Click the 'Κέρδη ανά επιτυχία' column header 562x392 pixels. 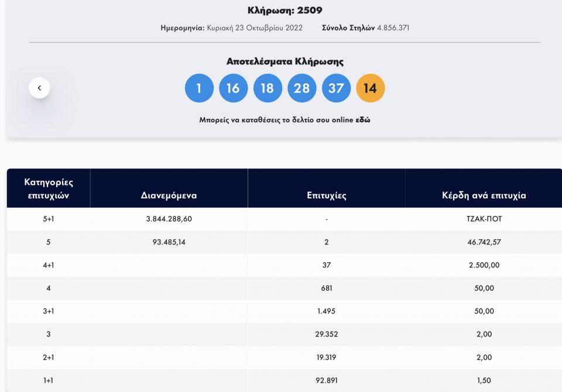point(484,195)
